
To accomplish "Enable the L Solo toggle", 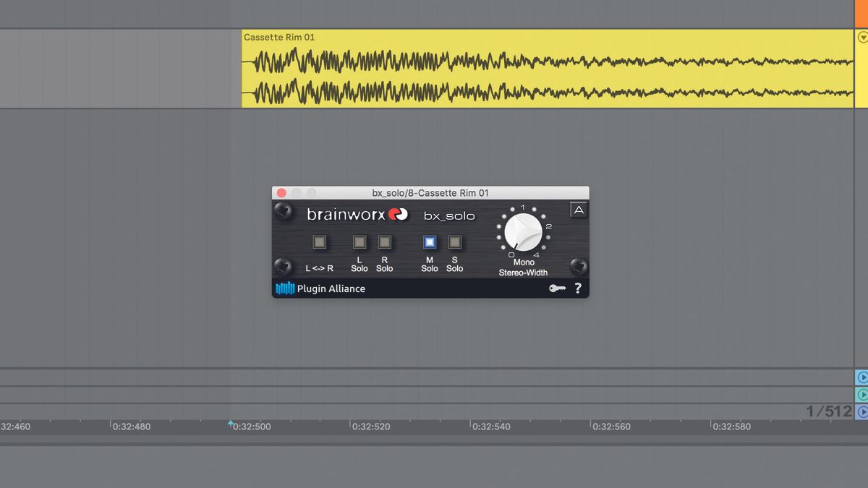I will click(359, 241).
